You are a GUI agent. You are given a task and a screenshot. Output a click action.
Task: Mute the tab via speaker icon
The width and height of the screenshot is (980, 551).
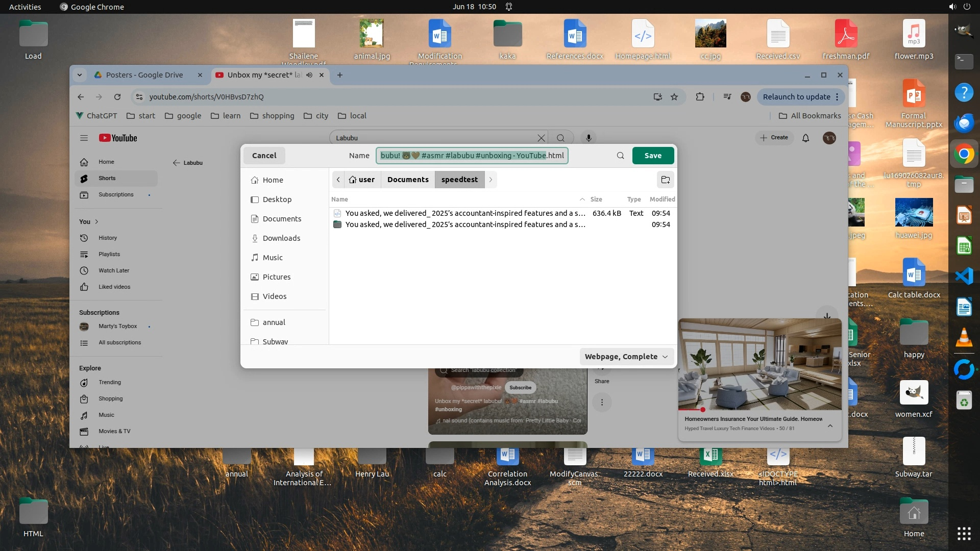coord(309,75)
